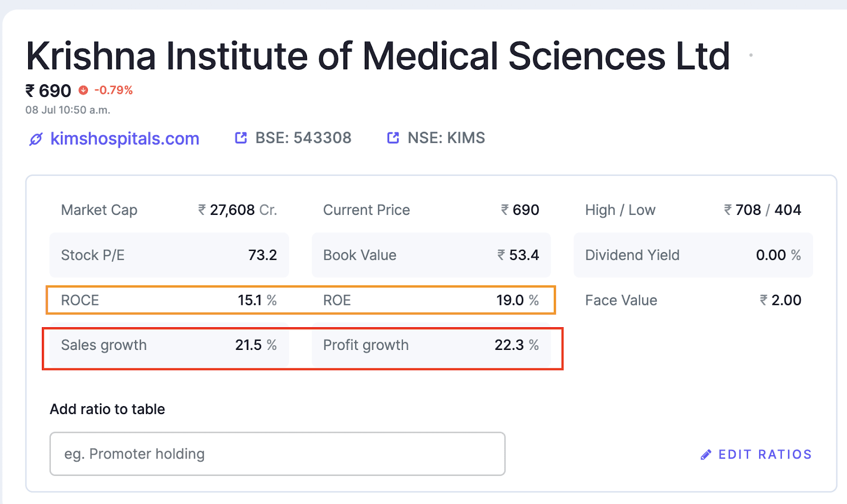This screenshot has width=847, height=504.
Task: Open the kimshospitals.com website link
Action: [124, 139]
